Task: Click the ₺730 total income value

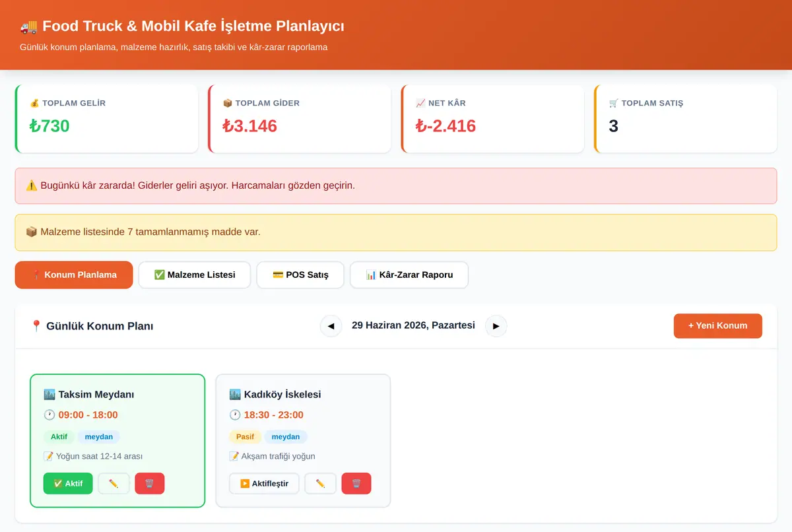Action: [x=49, y=126]
